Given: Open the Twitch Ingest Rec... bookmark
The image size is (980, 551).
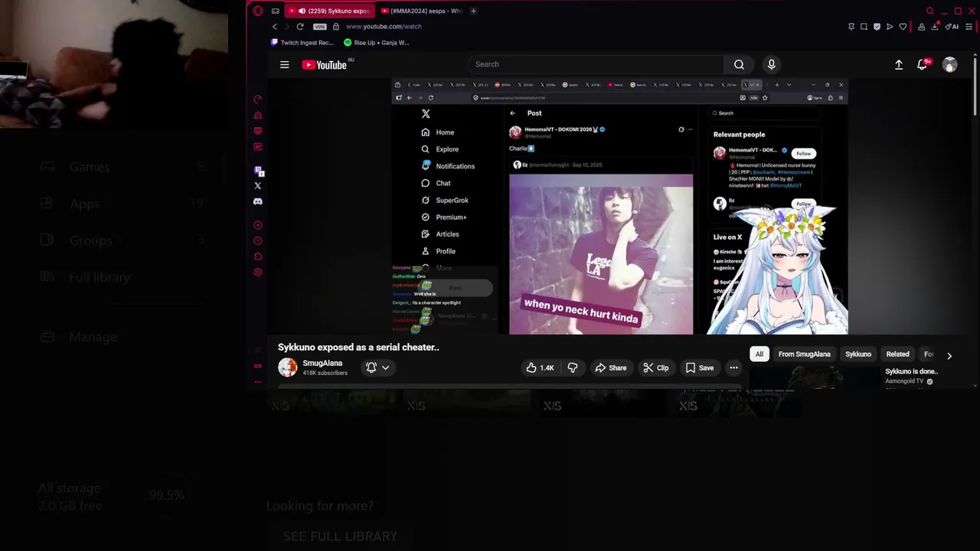Looking at the screenshot, I should (x=302, y=43).
